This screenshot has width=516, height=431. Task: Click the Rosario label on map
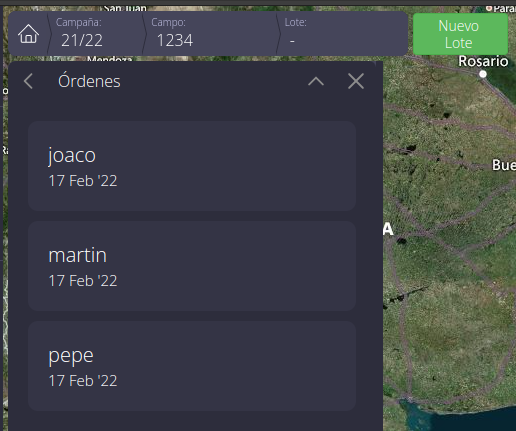coord(483,61)
